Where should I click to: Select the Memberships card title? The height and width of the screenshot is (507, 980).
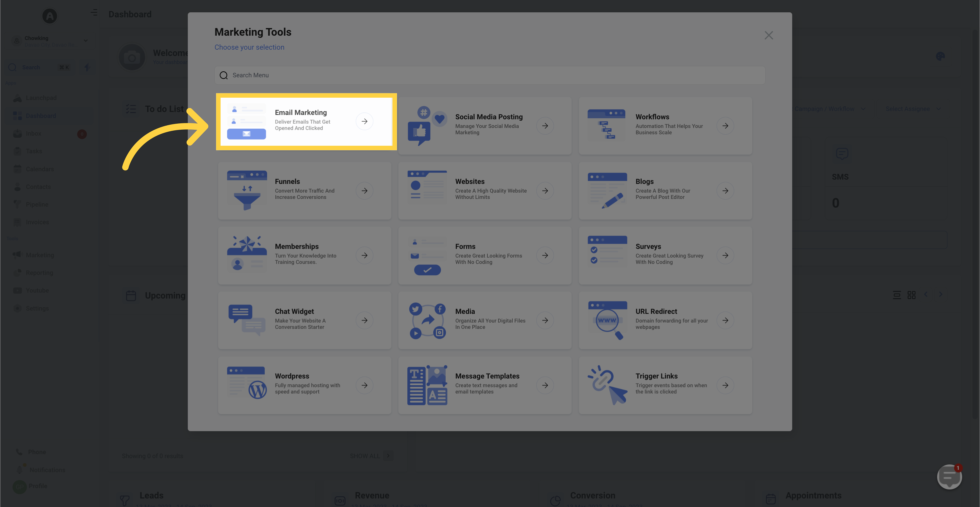point(296,246)
